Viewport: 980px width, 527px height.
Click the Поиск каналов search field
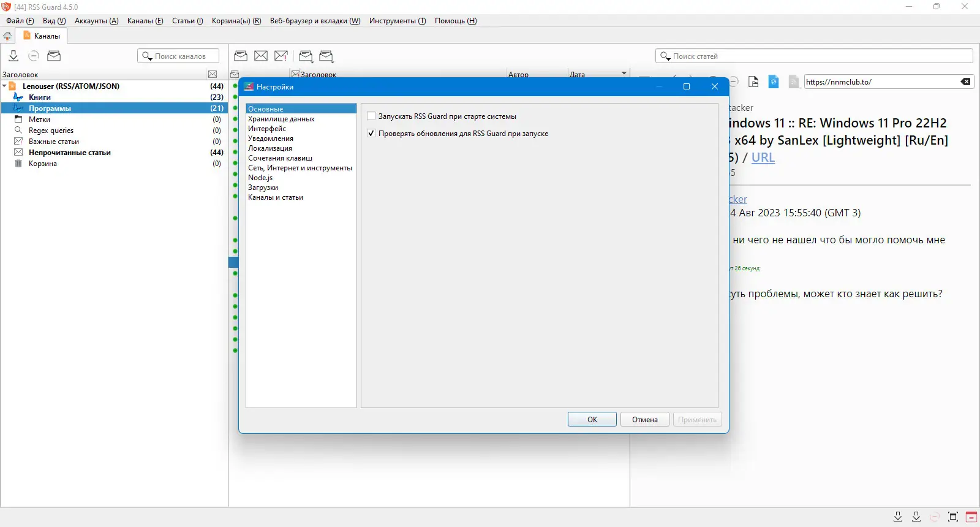tap(178, 56)
